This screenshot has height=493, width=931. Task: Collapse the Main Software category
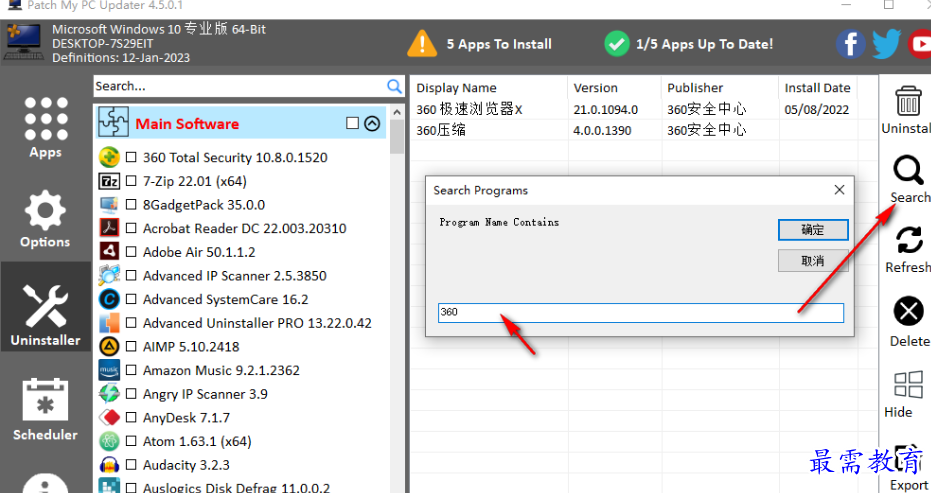[x=372, y=123]
